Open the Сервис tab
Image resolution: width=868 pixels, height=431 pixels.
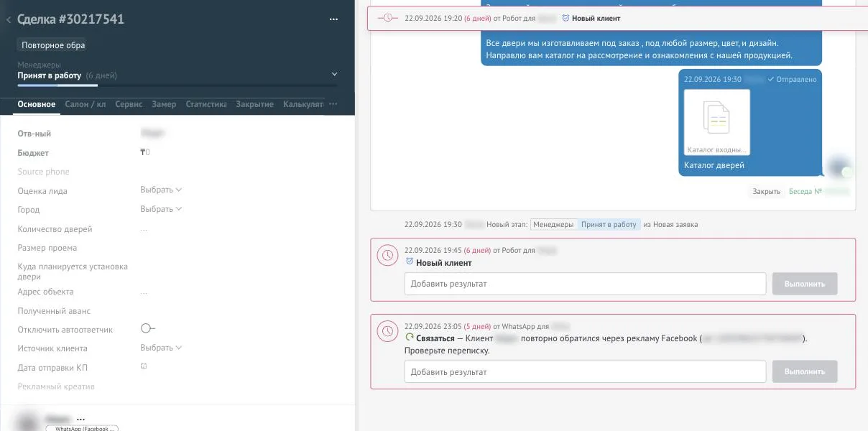point(129,104)
